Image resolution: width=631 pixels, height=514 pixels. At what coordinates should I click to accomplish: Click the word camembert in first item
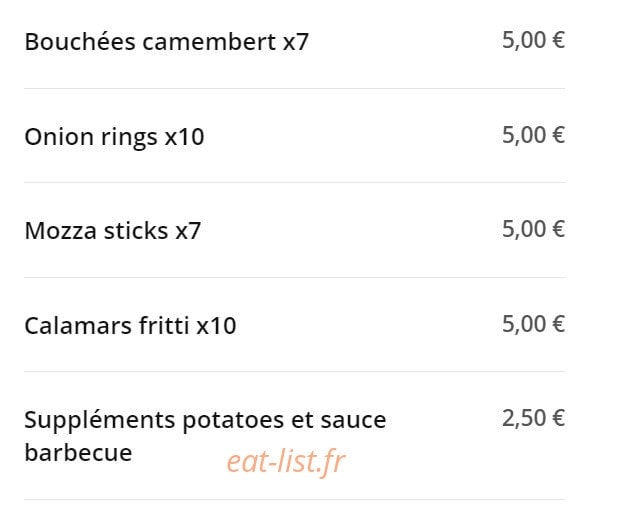pos(209,41)
